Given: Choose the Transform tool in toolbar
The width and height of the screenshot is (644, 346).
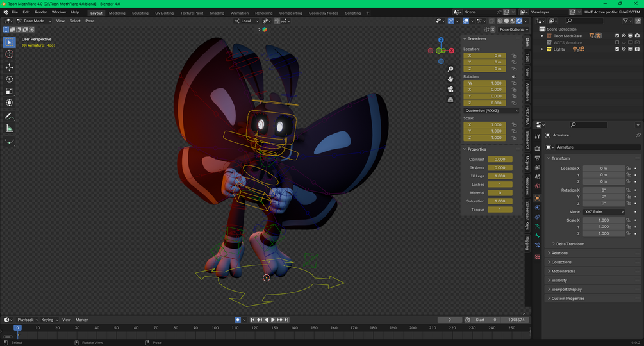Looking at the screenshot, I should tap(10, 103).
